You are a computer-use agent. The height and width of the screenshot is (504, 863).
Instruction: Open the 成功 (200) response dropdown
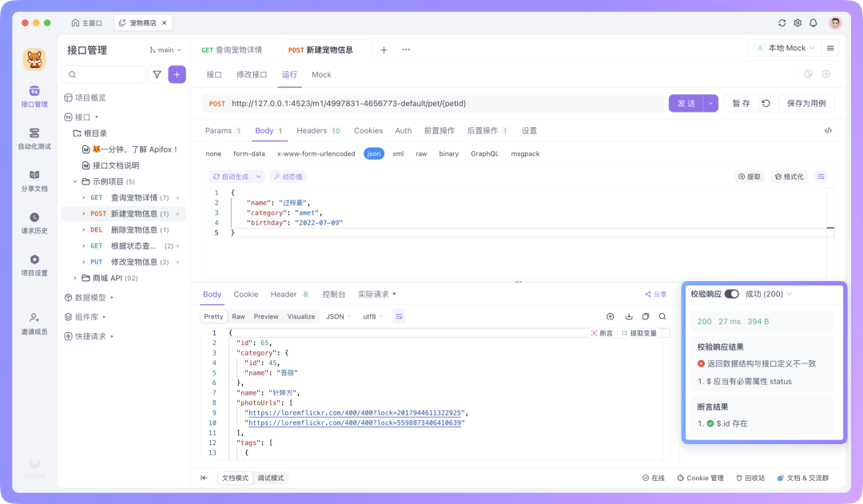coord(769,294)
